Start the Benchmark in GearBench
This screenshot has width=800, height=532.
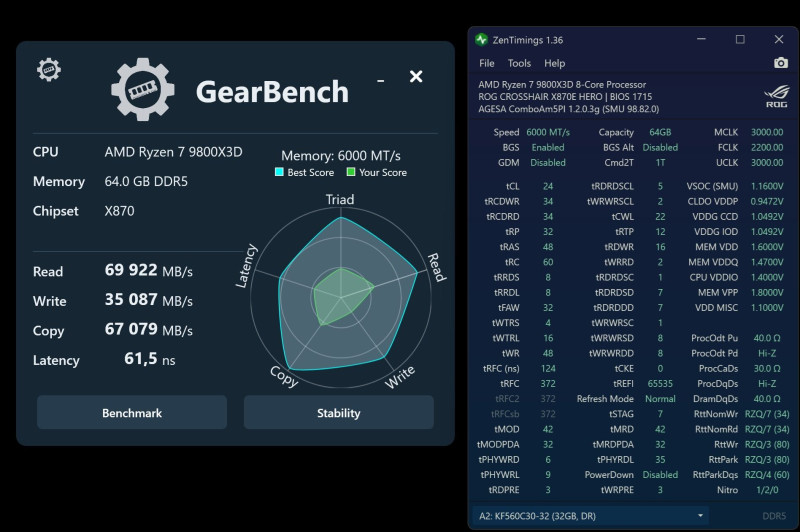pyautogui.click(x=132, y=413)
